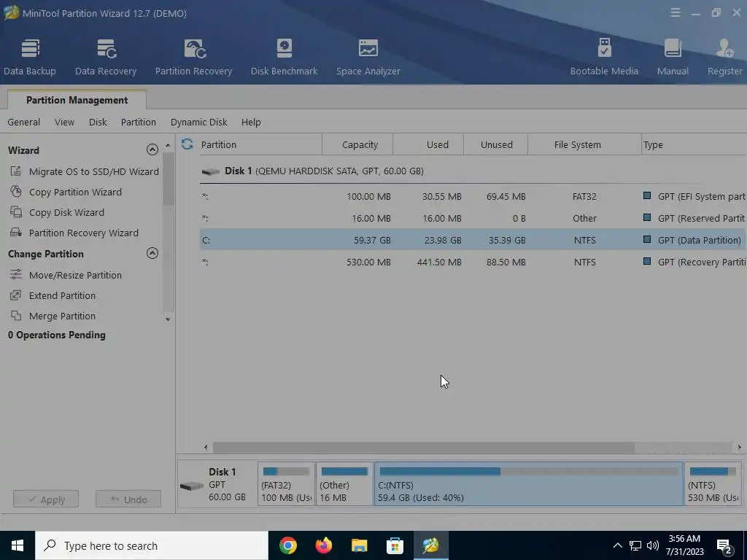Open the Data Backup tool
The image size is (747, 560).
[x=30, y=57]
